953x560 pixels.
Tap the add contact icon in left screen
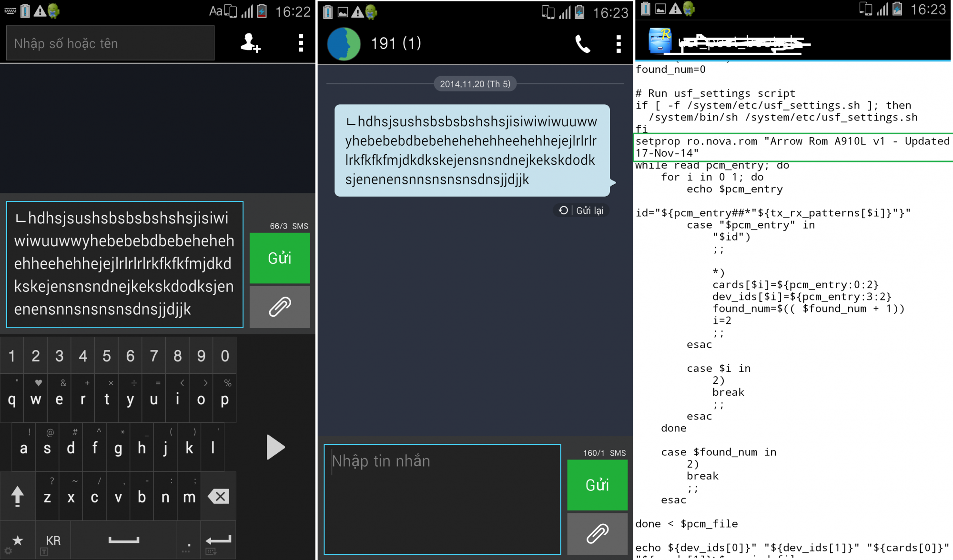click(250, 43)
